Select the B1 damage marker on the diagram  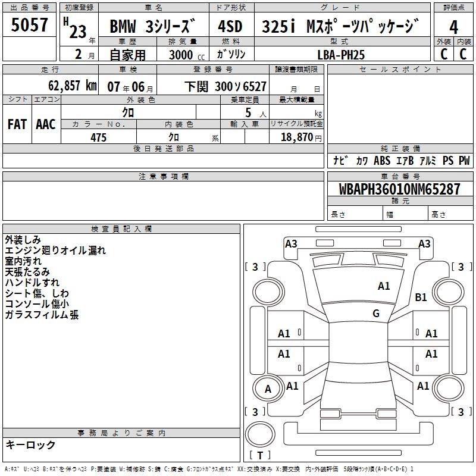point(421,297)
